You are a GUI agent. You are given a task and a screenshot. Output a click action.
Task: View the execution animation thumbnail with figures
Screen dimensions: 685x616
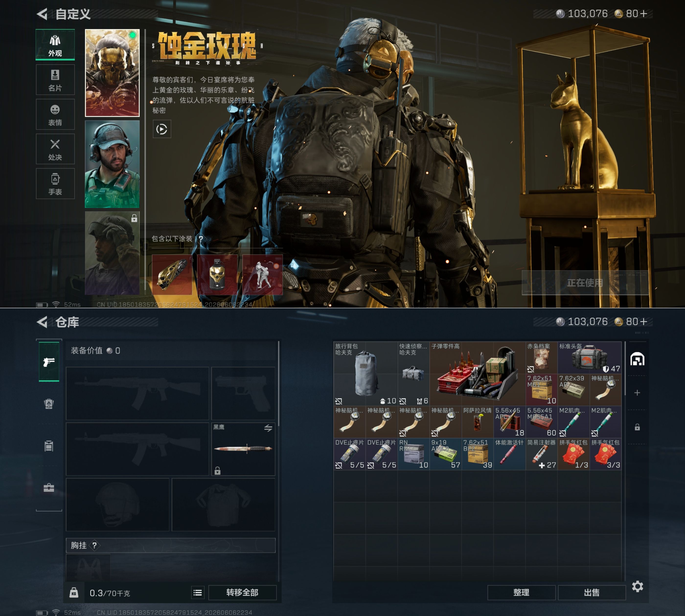(263, 275)
